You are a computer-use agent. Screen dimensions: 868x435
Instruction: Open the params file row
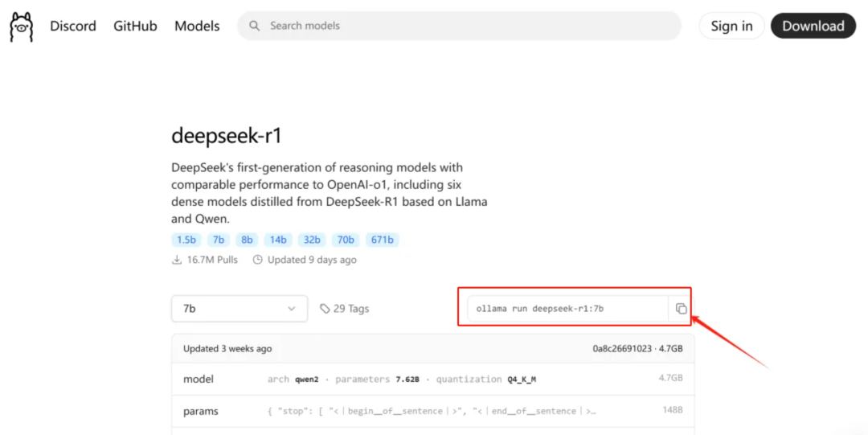pyautogui.click(x=433, y=411)
